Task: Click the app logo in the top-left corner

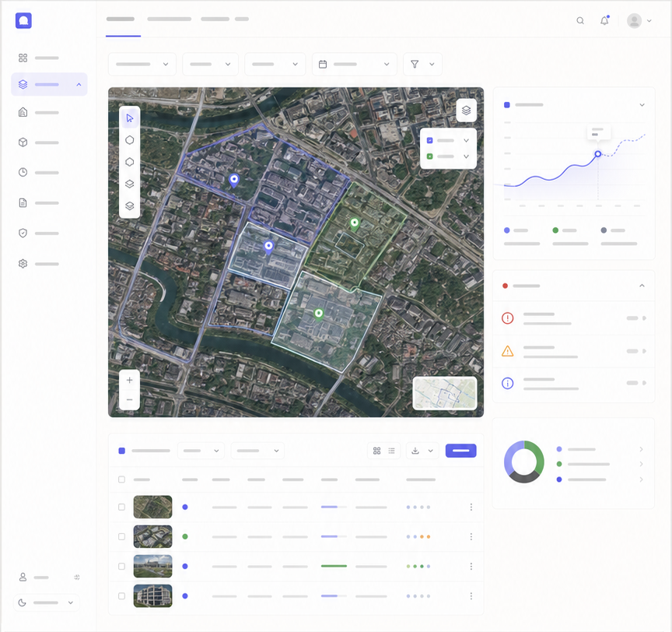Action: tap(23, 20)
